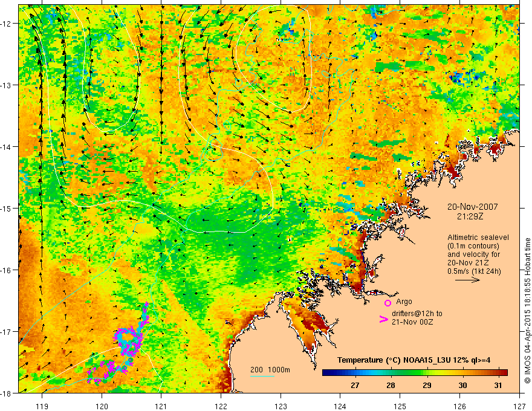Click the colour bar value 29
The width and height of the screenshot is (532, 411).
click(427, 386)
